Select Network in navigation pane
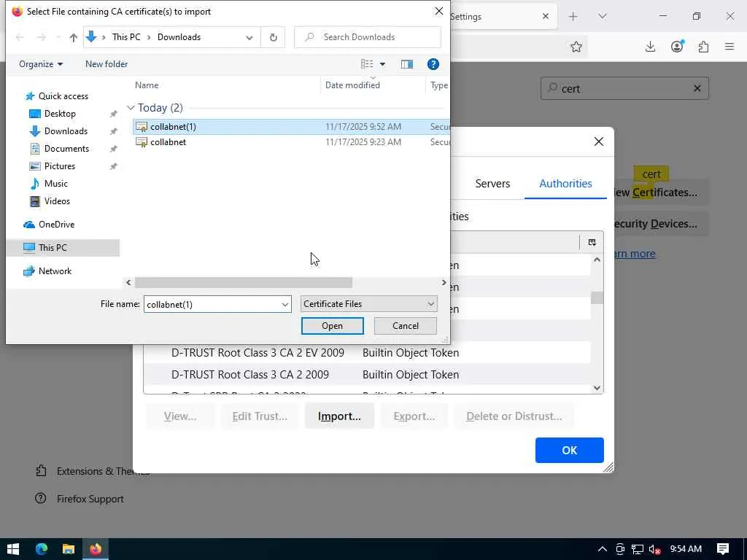This screenshot has width=747, height=560. tap(55, 271)
